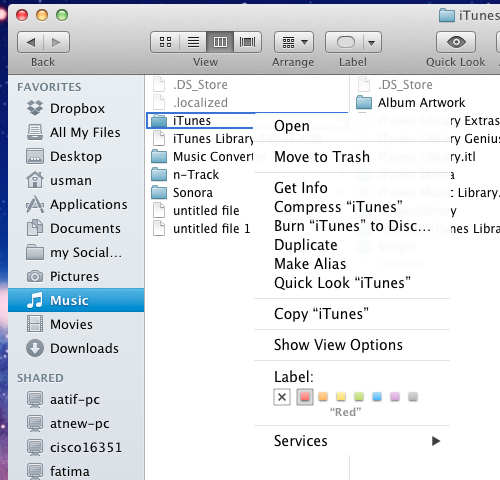Choose Duplicate from context menu
The width and height of the screenshot is (500, 480).
tap(352, 245)
